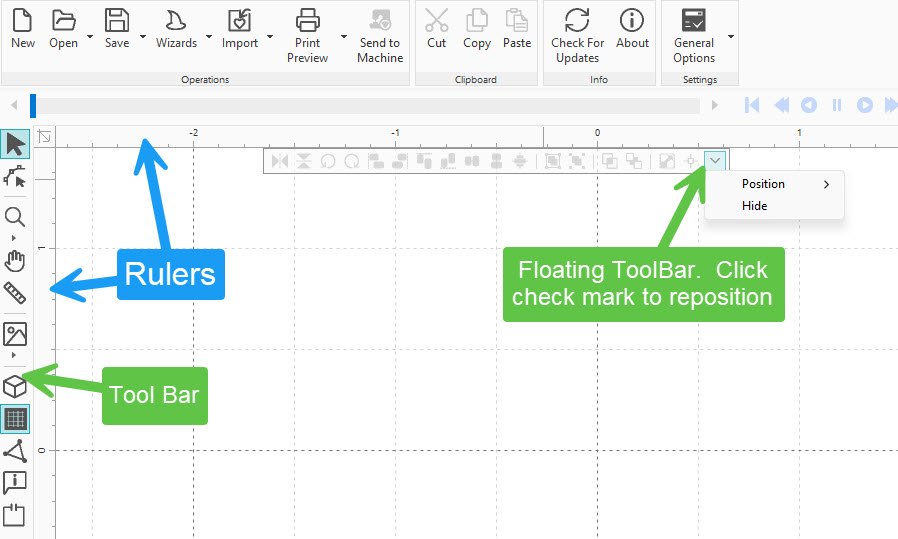
Task: Select the triangle shape points tool
Action: (x=15, y=451)
